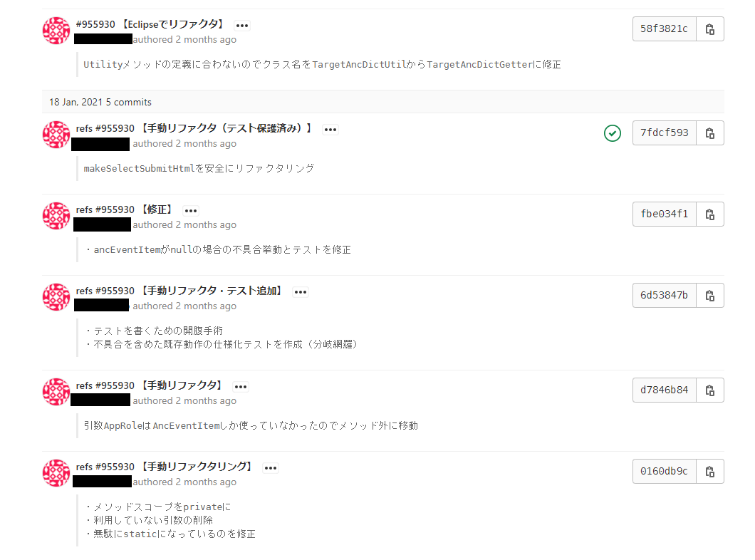Click author avatar of the Eclipseでリファクタ commit
This screenshot has height=560, width=755.
click(x=56, y=31)
